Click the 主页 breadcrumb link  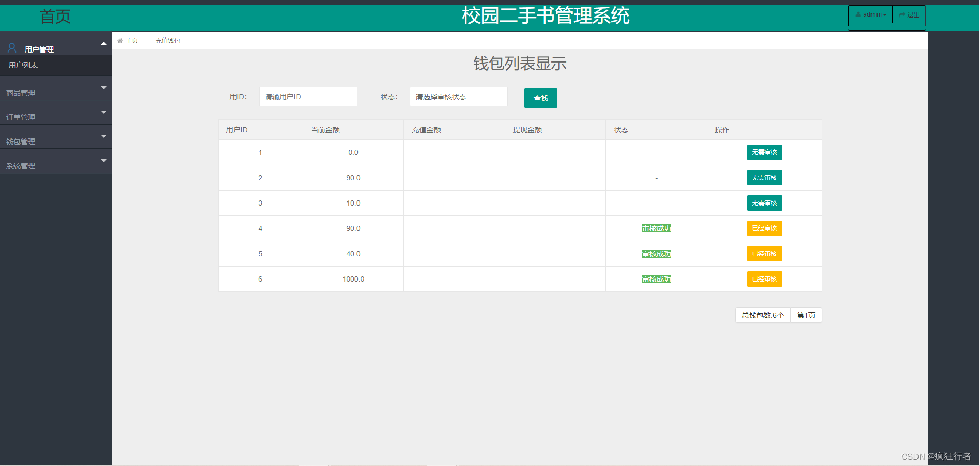click(132, 41)
